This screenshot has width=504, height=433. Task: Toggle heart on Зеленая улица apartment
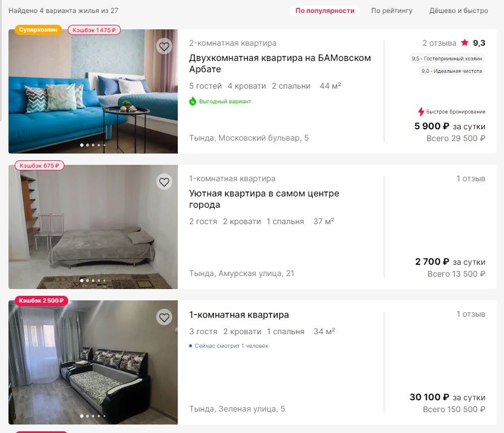click(164, 318)
